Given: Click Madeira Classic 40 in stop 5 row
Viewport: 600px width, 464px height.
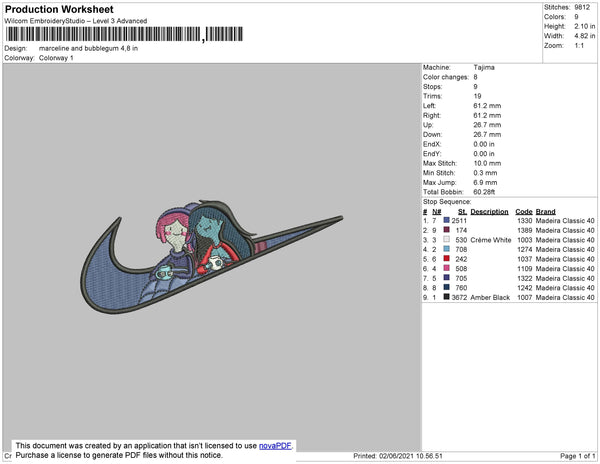Looking at the screenshot, I should point(565,259).
